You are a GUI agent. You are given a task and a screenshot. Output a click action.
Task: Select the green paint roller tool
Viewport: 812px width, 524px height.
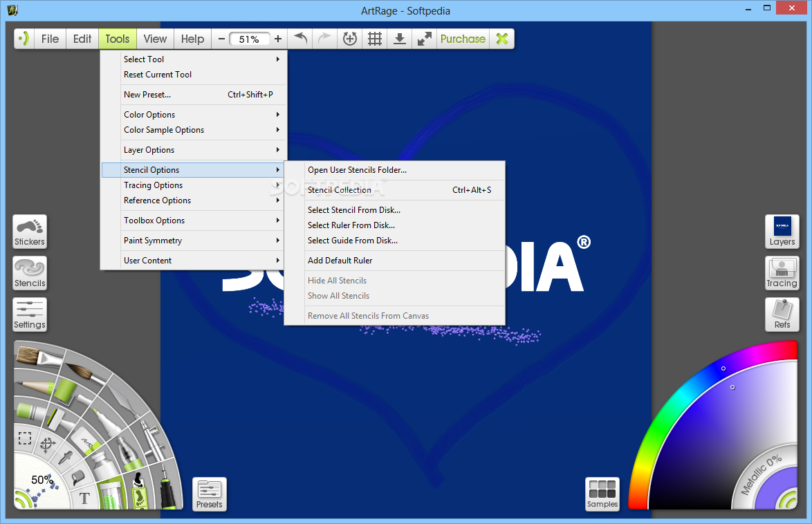coord(71,392)
